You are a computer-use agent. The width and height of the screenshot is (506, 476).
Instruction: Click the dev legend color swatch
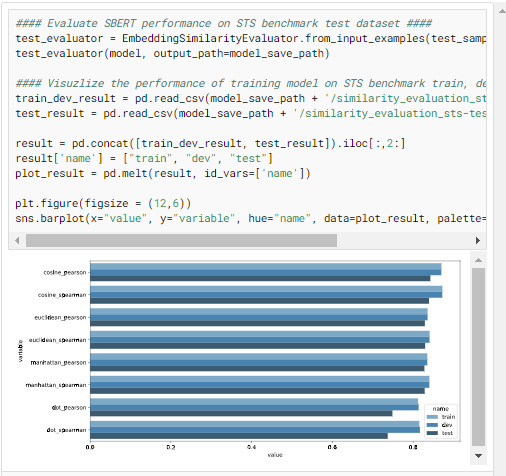pos(432,425)
